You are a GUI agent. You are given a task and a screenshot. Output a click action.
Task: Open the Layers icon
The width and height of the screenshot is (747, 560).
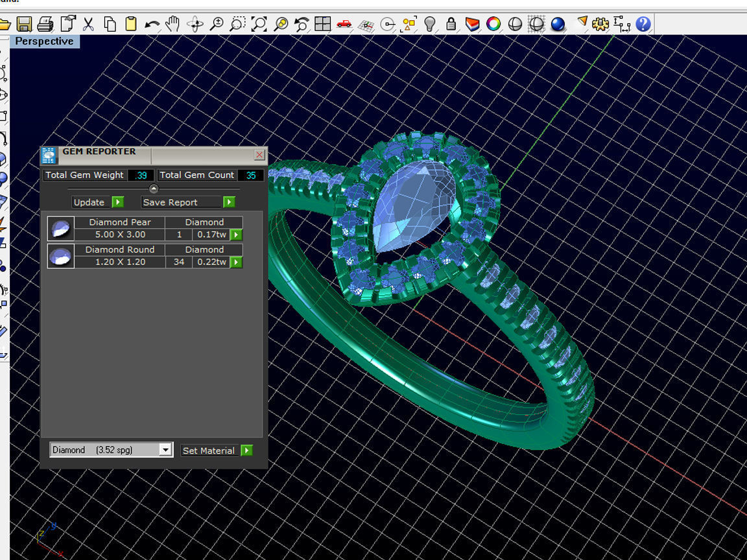tap(472, 24)
